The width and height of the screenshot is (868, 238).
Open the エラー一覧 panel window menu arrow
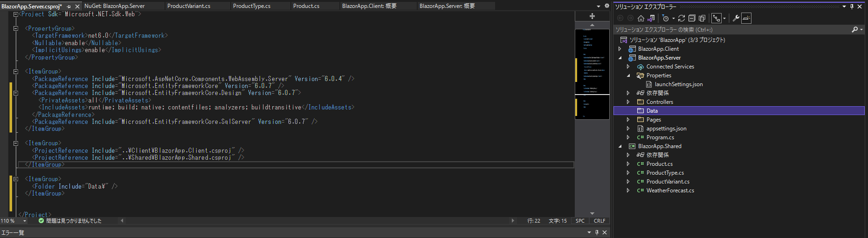pyautogui.click(x=589, y=232)
